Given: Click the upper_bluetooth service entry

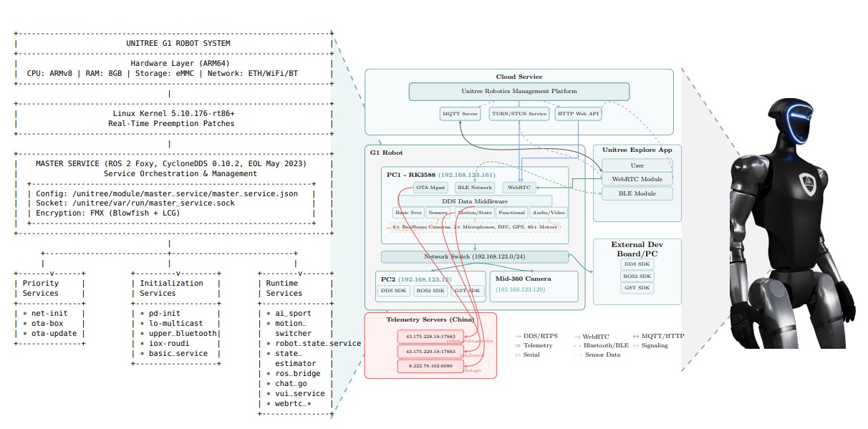Looking at the screenshot, I should 178,333.
